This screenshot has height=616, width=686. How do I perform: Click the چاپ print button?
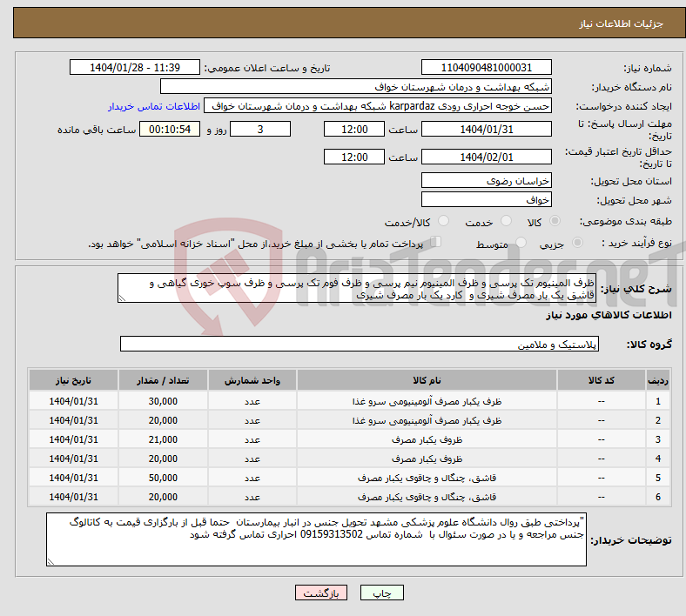click(382, 593)
